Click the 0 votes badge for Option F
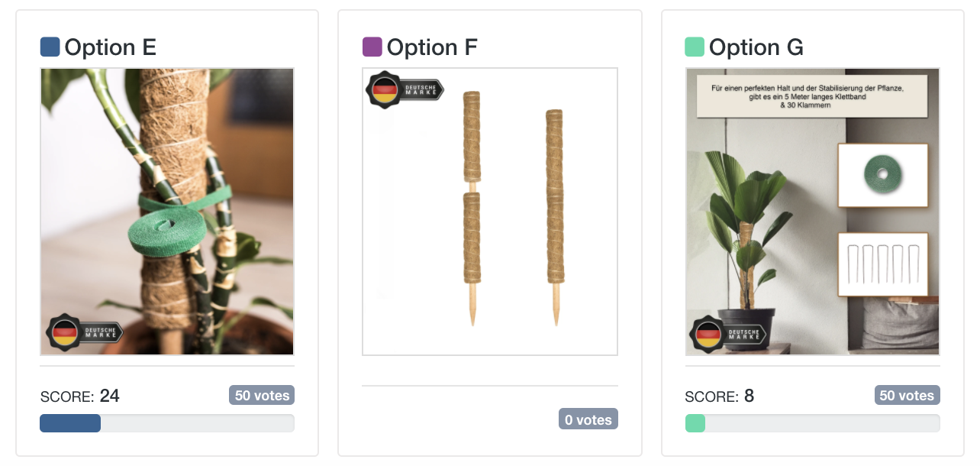The image size is (980, 466). click(588, 419)
